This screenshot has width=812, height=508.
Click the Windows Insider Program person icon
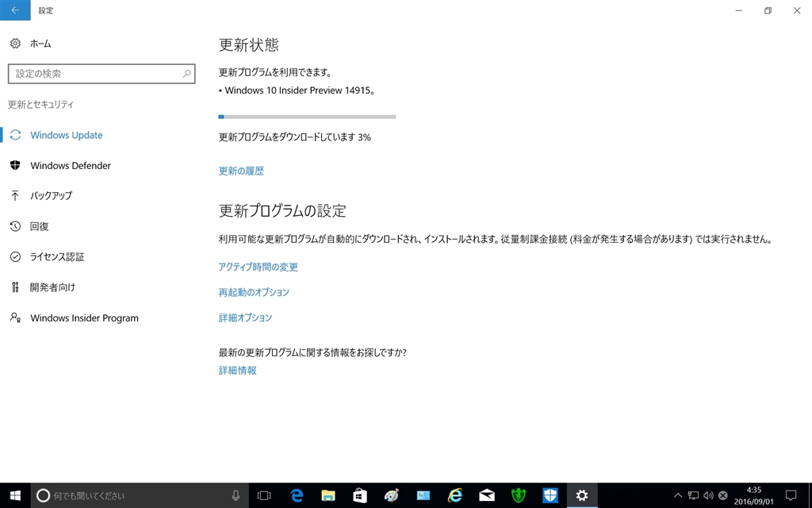[x=16, y=317]
